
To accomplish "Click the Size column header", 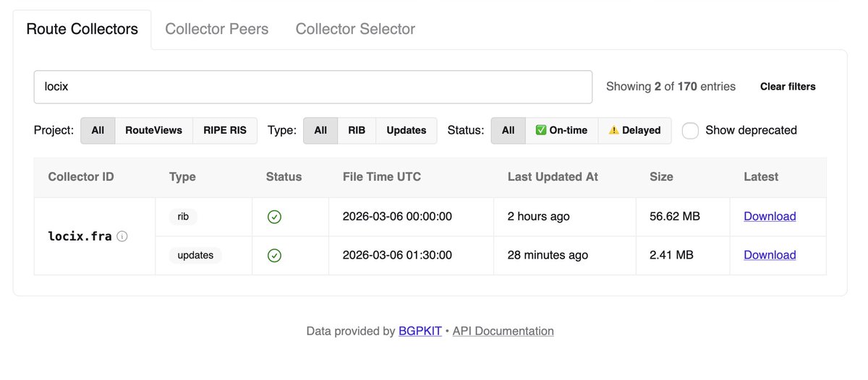I will [x=661, y=177].
